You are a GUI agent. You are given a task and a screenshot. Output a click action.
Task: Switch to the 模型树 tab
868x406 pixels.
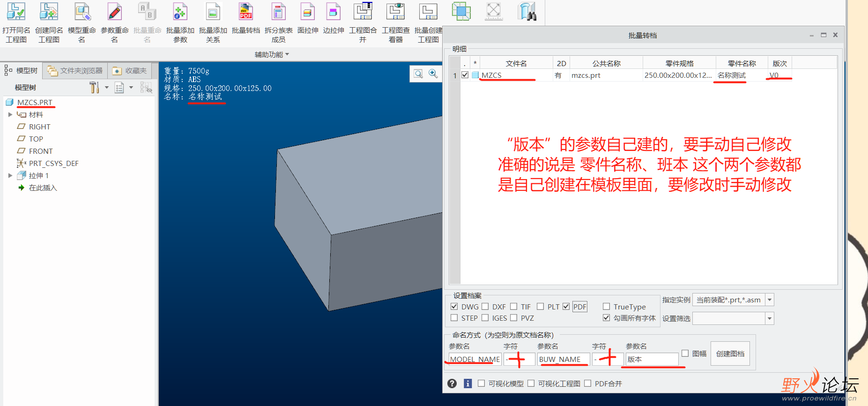[22, 71]
